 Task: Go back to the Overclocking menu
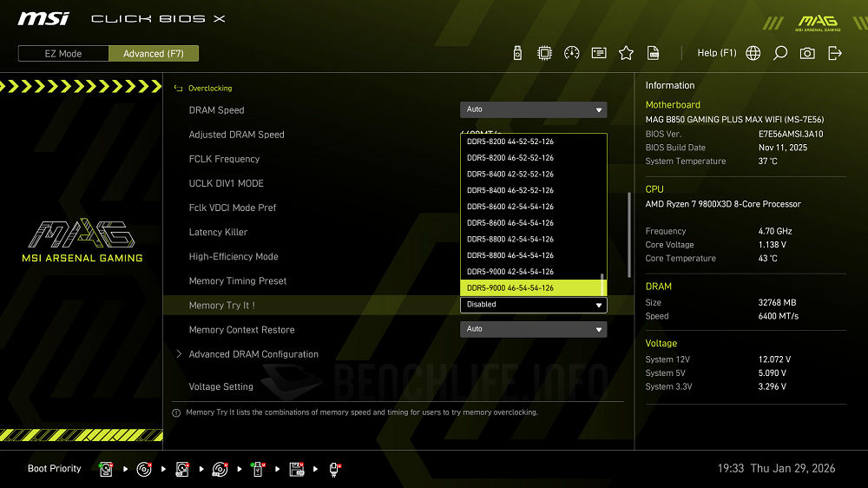(x=210, y=88)
